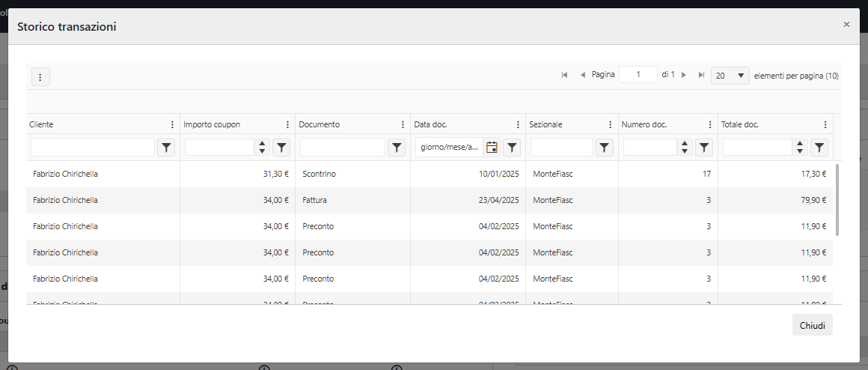The image size is (868, 370).
Task: Click the Documento column filter icon
Action: (397, 148)
